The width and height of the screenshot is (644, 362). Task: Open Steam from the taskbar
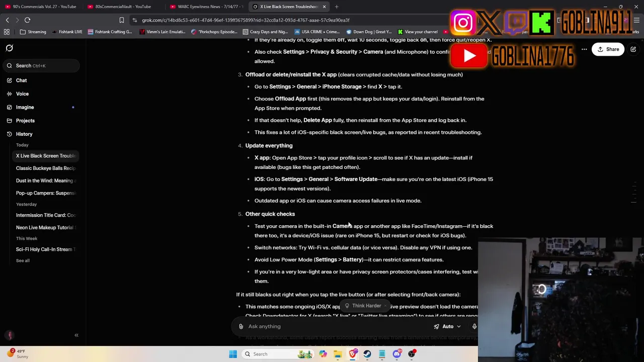click(367, 354)
